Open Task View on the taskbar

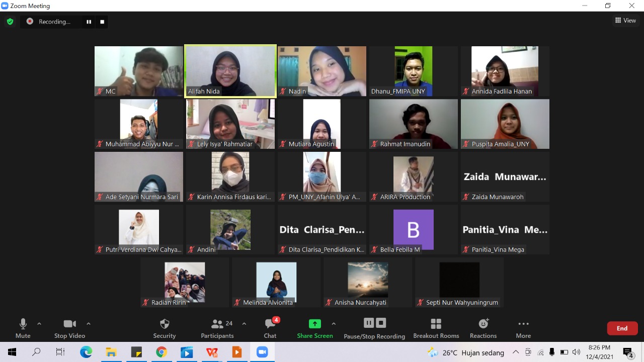click(x=60, y=352)
